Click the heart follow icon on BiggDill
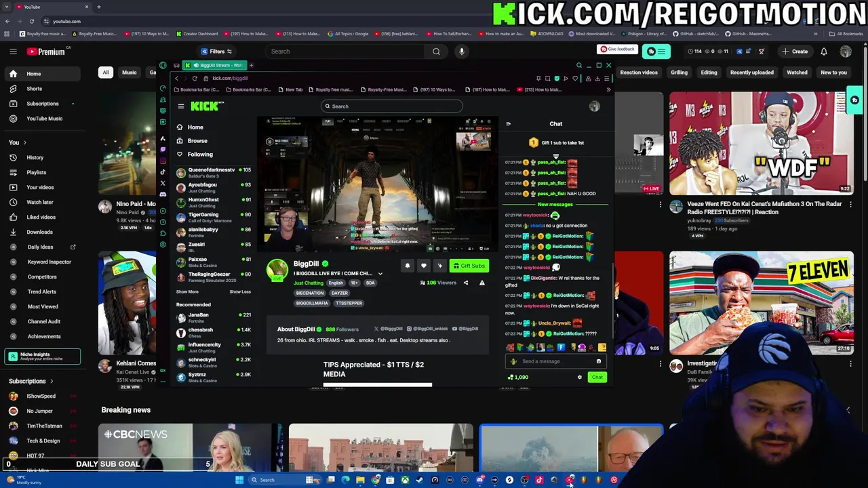 coord(424,266)
